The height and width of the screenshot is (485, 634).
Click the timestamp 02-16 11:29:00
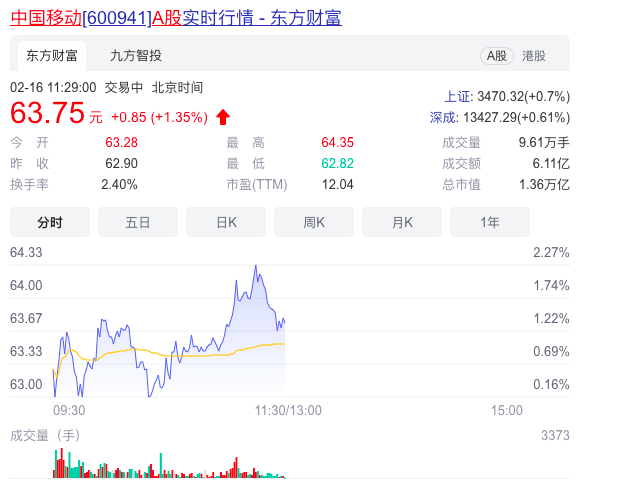[53, 87]
